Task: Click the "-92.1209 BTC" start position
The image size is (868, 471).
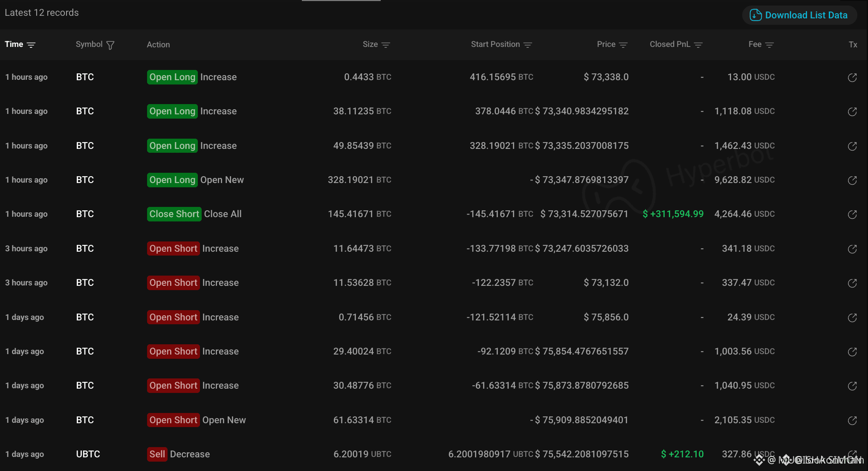Action: coord(506,351)
